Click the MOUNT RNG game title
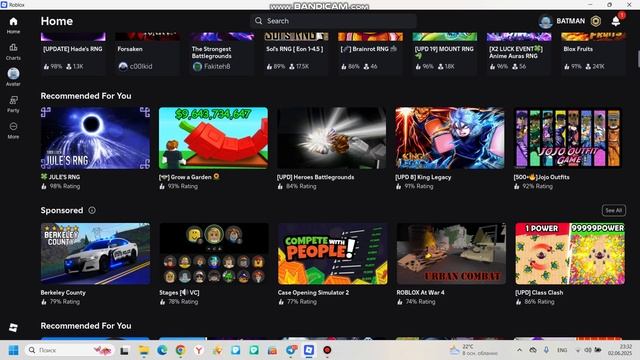Screen dimensions: 640x360 (x=444, y=52)
